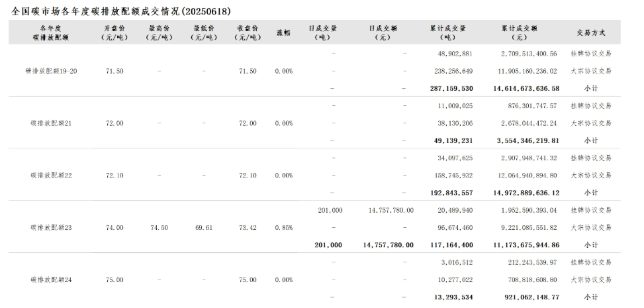Click the 最低价 column header
Screen dimensions: 644x308
point(203,32)
